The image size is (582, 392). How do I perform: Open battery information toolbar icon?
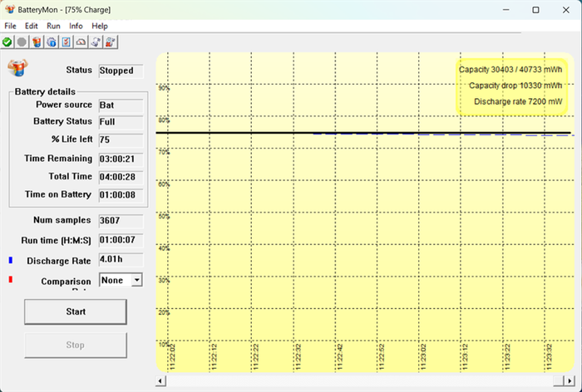pyautogui.click(x=37, y=42)
